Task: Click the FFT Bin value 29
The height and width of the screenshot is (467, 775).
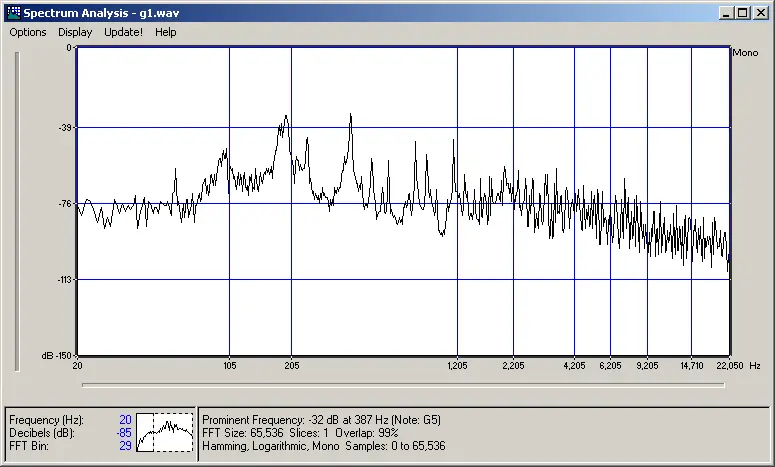Action: click(x=126, y=446)
